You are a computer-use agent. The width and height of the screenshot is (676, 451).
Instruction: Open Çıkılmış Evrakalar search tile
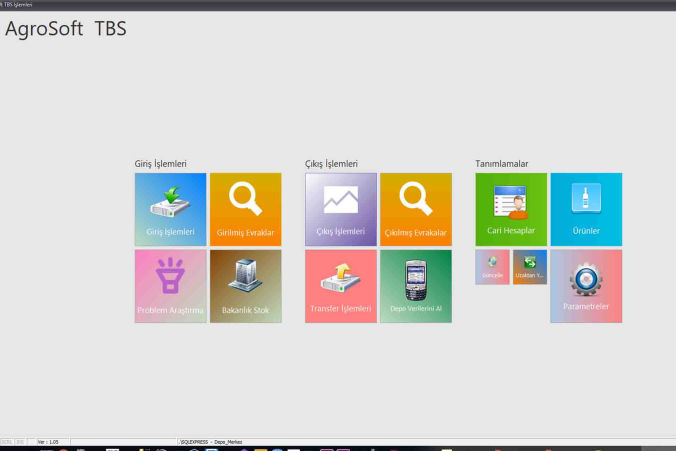pyautogui.click(x=416, y=210)
